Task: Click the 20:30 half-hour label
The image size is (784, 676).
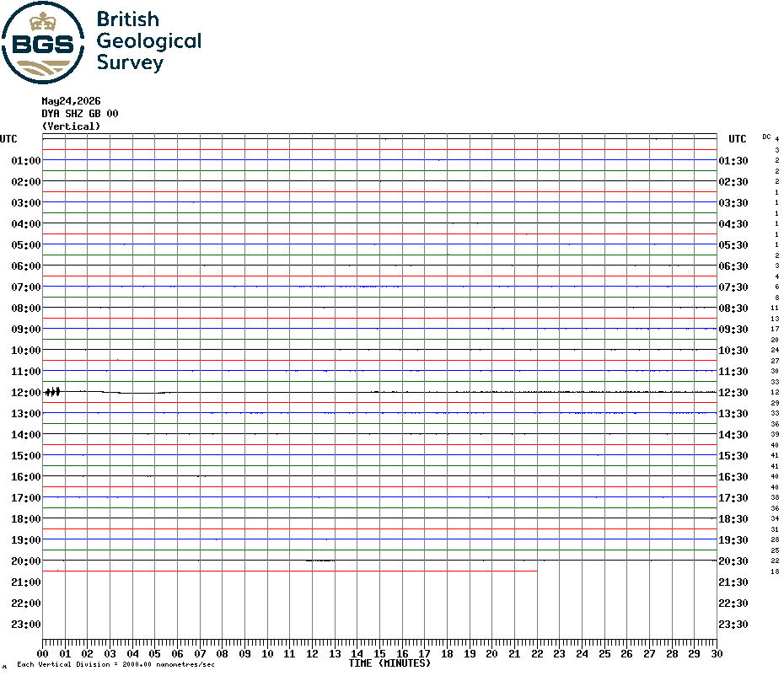Action: [733, 561]
